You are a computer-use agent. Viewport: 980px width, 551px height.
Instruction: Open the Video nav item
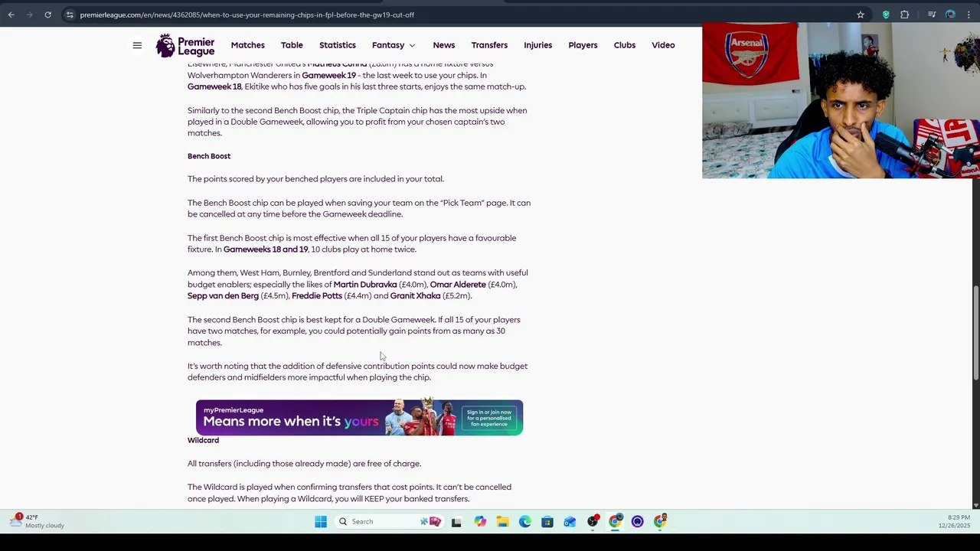click(x=663, y=45)
